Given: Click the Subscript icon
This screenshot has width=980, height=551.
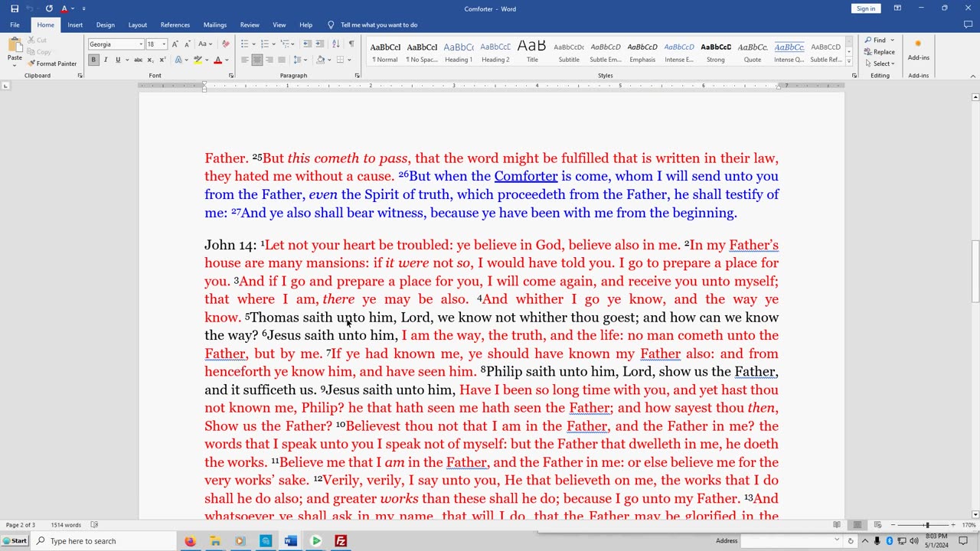Looking at the screenshot, I should coord(150,60).
